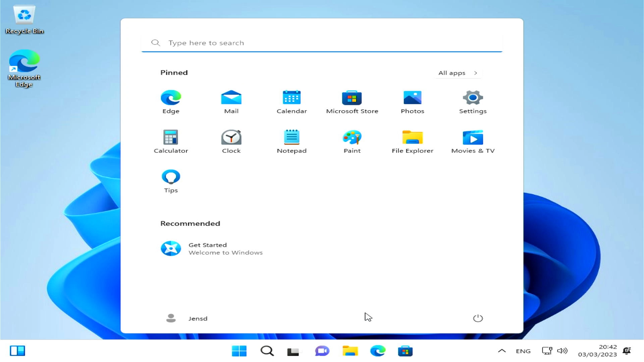Viewport: 644px width, 362px height.
Task: Launch the Calculator
Action: point(171,140)
